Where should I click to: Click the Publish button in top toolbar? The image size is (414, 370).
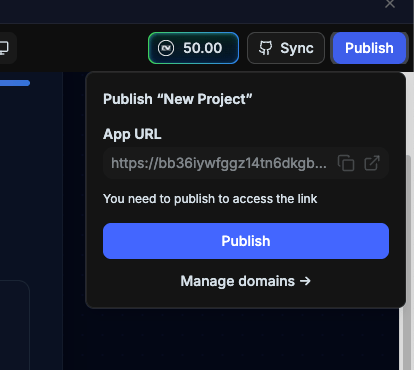[369, 48]
